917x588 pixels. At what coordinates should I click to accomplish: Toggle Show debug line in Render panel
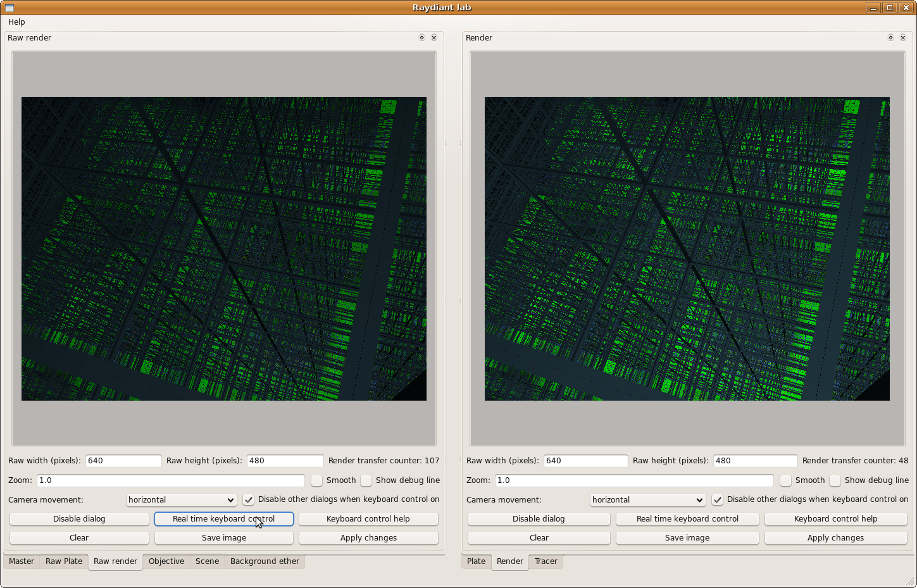(835, 480)
